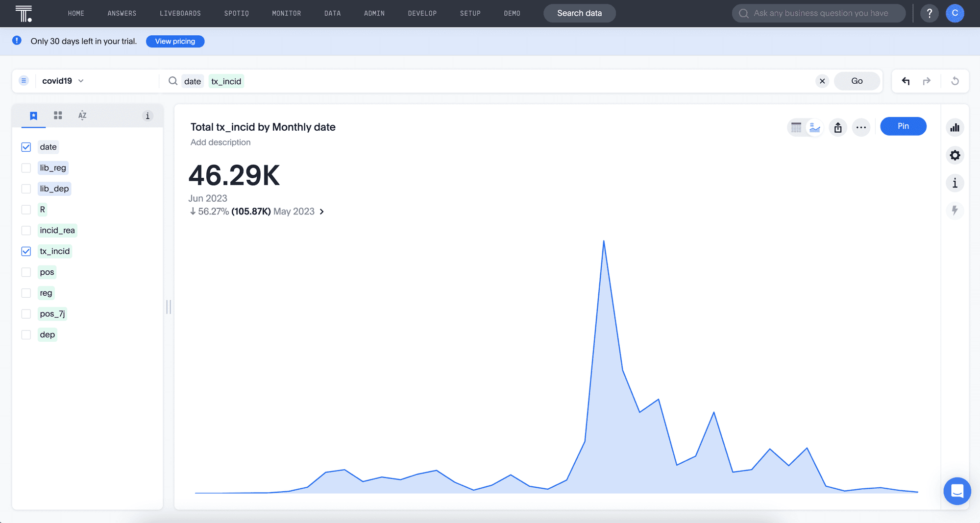Viewport: 980px width, 523px height.
Task: Click the lib_dep column label
Action: (x=54, y=189)
